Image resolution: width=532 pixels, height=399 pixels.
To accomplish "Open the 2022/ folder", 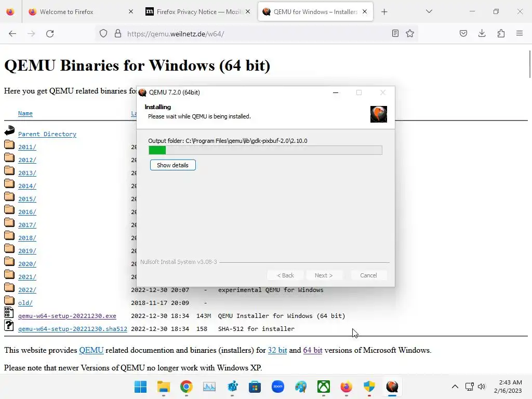I will 27,290.
